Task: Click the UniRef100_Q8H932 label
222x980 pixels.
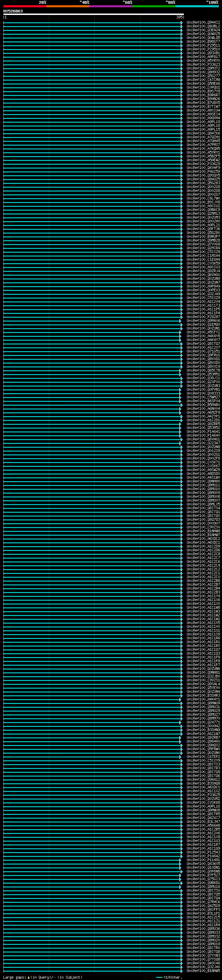Action: click(x=203, y=72)
